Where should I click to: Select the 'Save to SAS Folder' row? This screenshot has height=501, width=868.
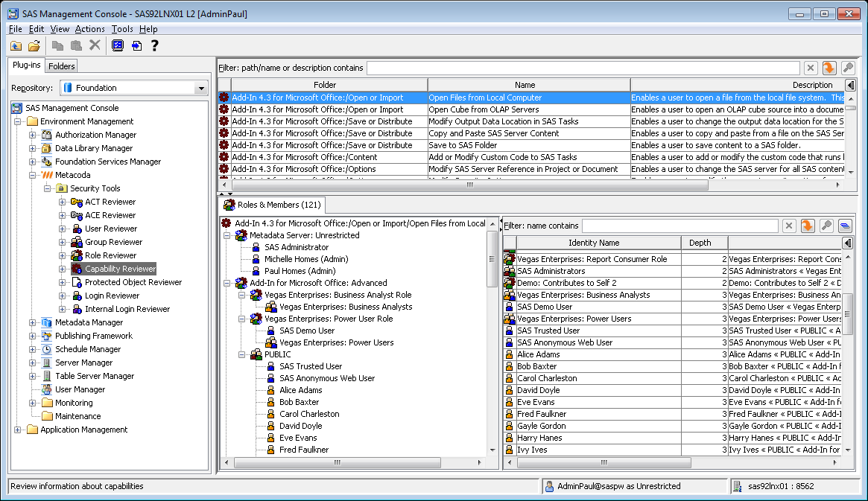531,145
